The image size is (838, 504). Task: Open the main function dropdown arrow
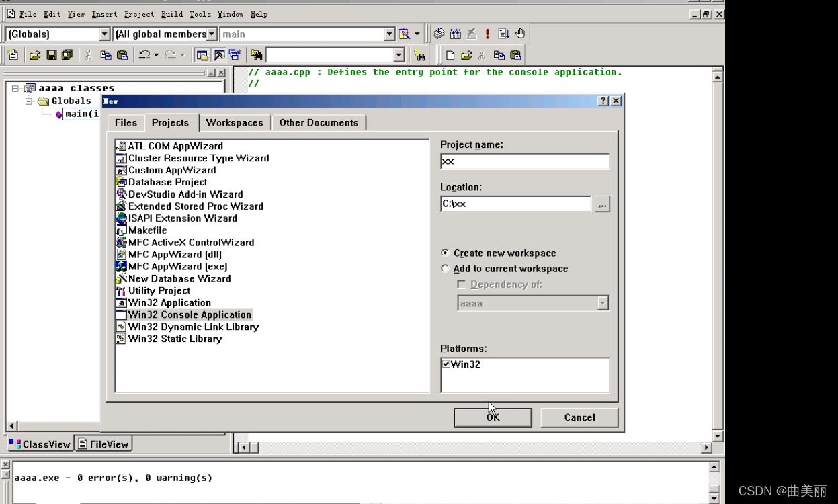(x=390, y=34)
